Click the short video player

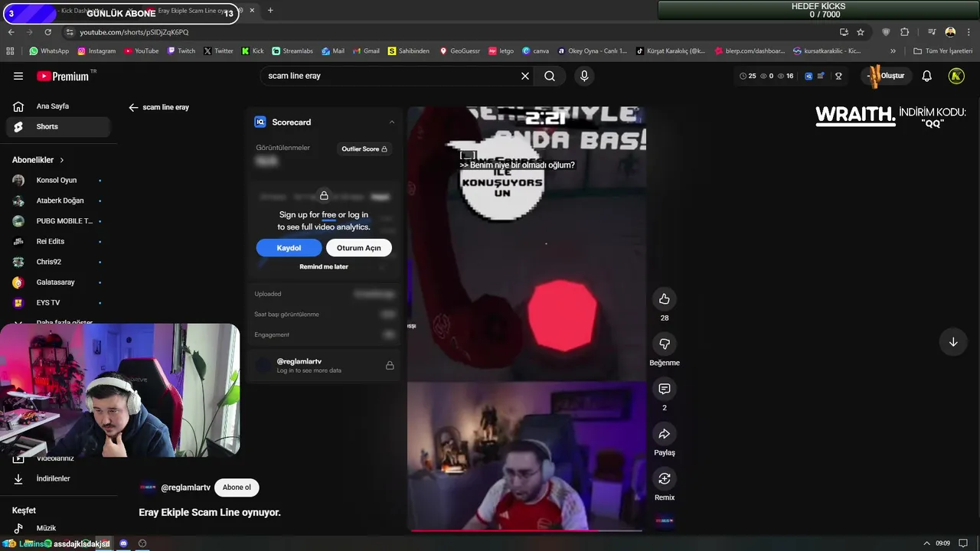[x=526, y=318]
